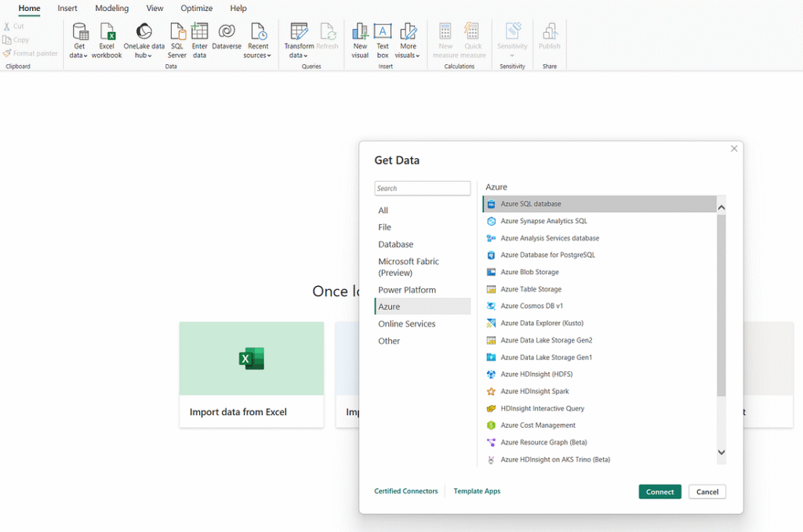Close the Get Data dialog

pos(734,148)
